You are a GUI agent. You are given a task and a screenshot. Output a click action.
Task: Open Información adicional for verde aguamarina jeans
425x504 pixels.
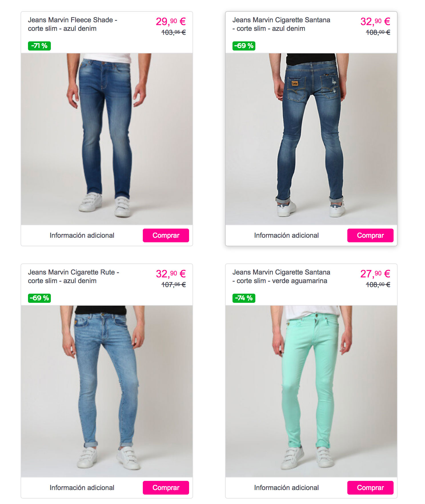coord(286,488)
